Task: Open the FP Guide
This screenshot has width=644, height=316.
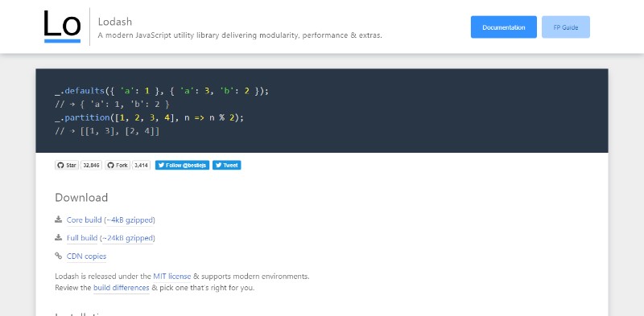Action: click(566, 27)
